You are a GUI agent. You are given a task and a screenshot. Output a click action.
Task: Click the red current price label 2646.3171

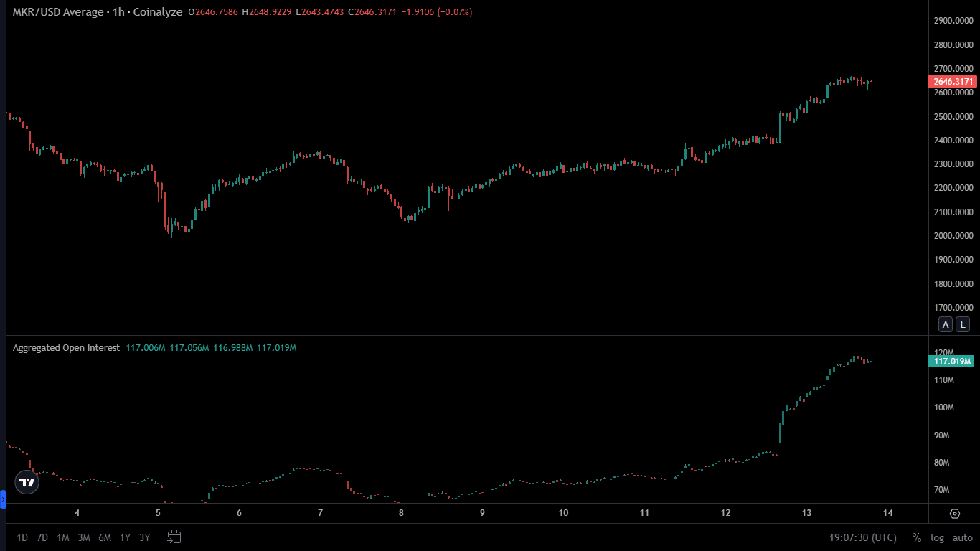coord(953,82)
